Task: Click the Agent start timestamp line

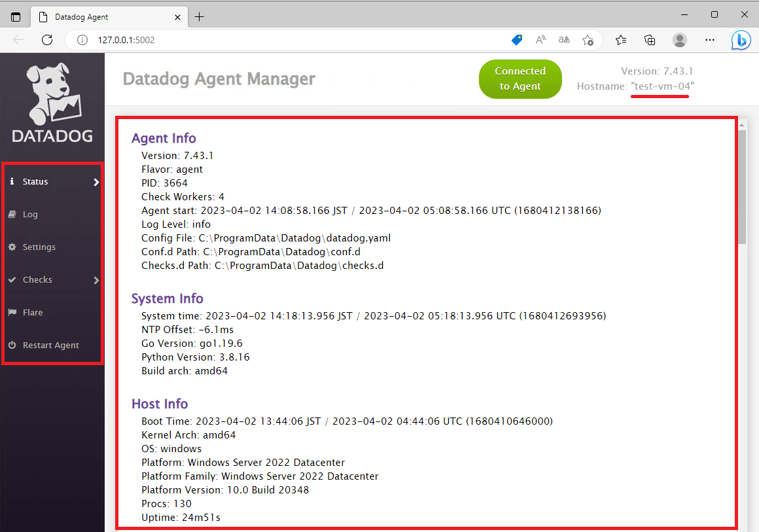Action: coord(371,211)
